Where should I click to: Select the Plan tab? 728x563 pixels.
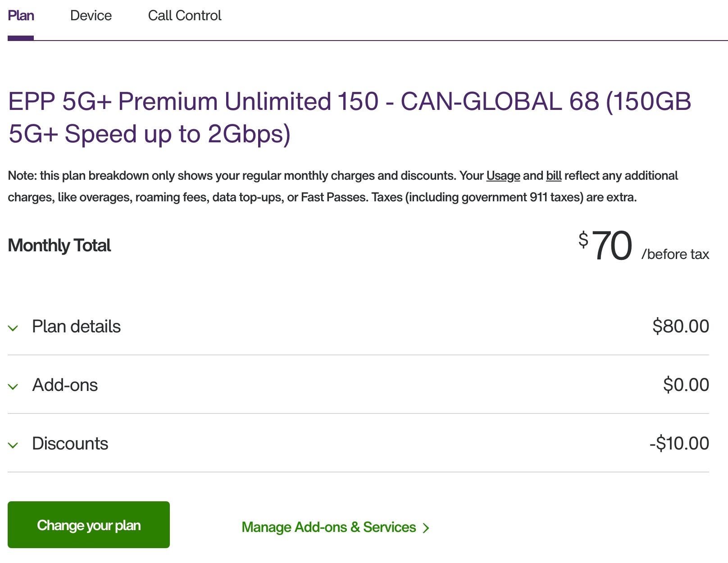click(22, 15)
